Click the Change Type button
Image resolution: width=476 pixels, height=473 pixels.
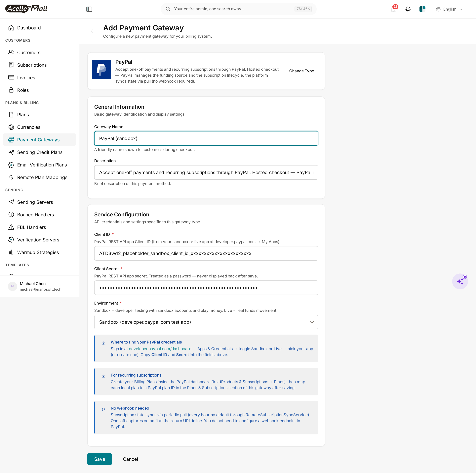pos(301,71)
